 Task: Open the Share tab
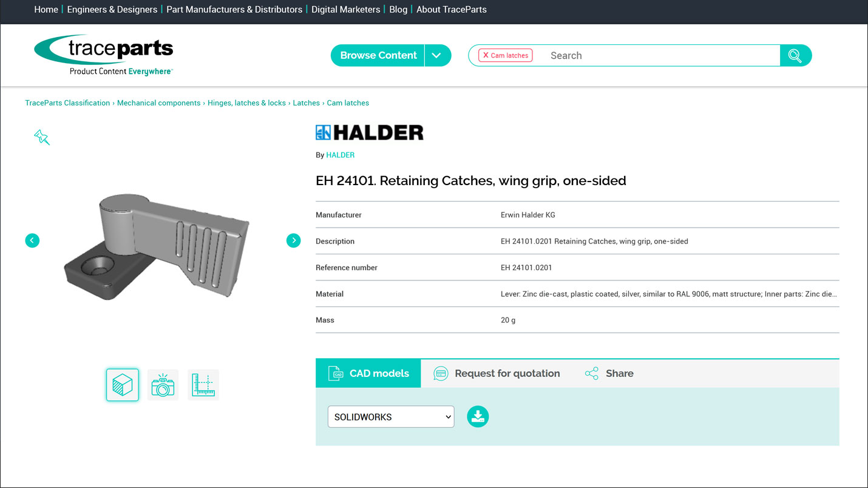(x=609, y=373)
